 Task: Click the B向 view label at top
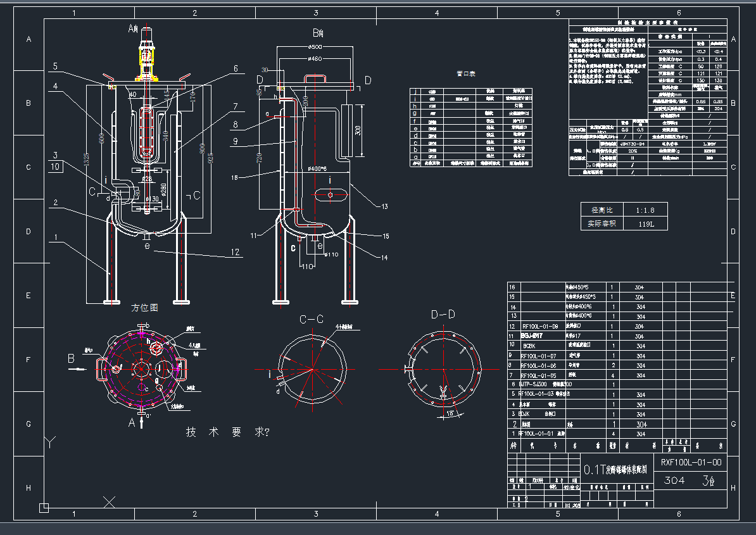click(318, 33)
